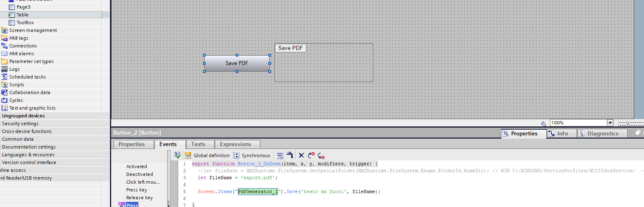Select the Activated event
The width and height of the screenshot is (644, 207).
coord(136,166)
